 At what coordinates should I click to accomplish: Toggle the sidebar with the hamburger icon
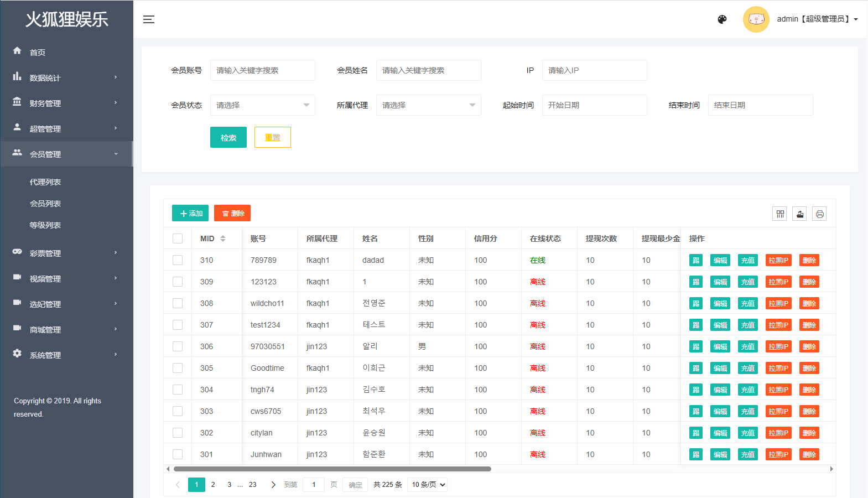click(149, 19)
